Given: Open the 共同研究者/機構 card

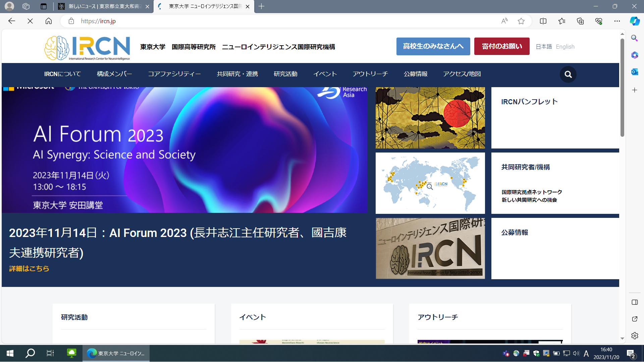Looking at the screenshot, I should (555, 183).
